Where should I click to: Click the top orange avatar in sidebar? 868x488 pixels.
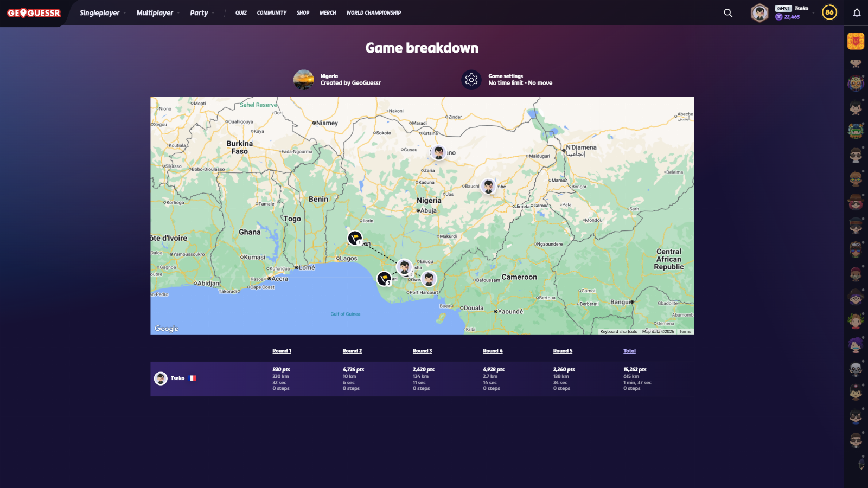(856, 41)
